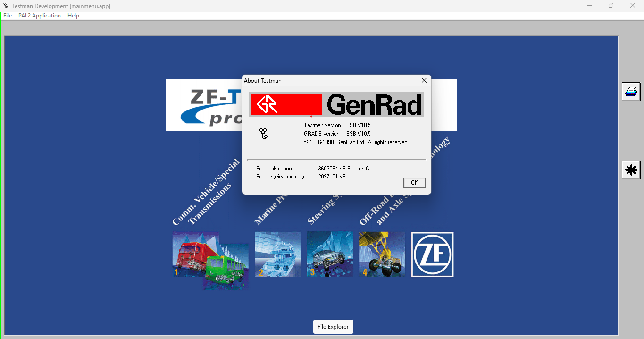Click the File Explorer button
Screen dimensions: 644x339
(x=333, y=327)
